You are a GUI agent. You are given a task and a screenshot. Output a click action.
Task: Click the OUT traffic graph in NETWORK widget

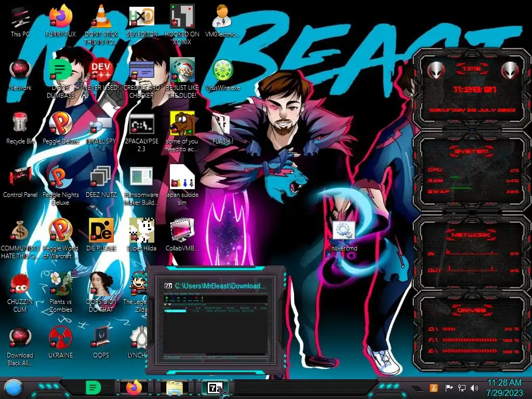tap(472, 269)
